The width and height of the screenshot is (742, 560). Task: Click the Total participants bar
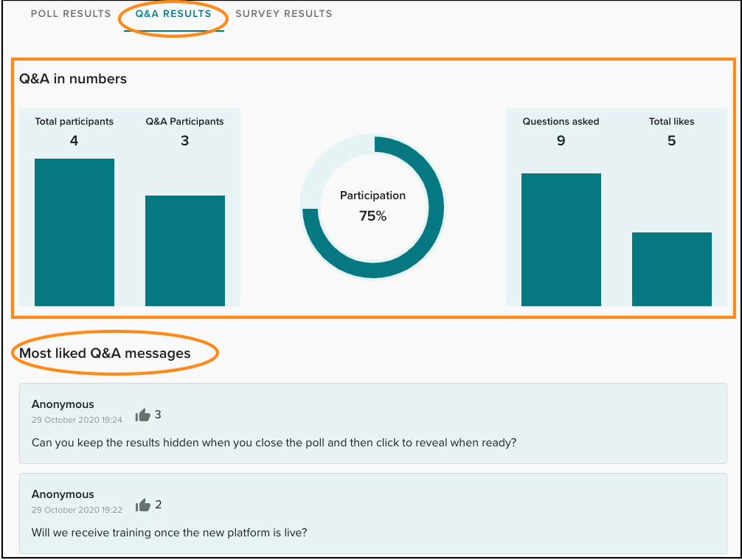tap(74, 232)
